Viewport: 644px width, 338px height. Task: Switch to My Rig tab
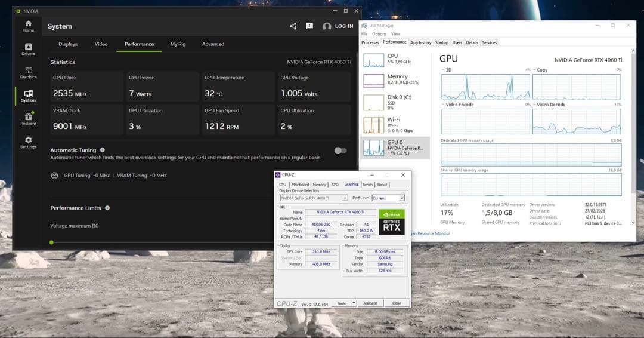pyautogui.click(x=178, y=44)
